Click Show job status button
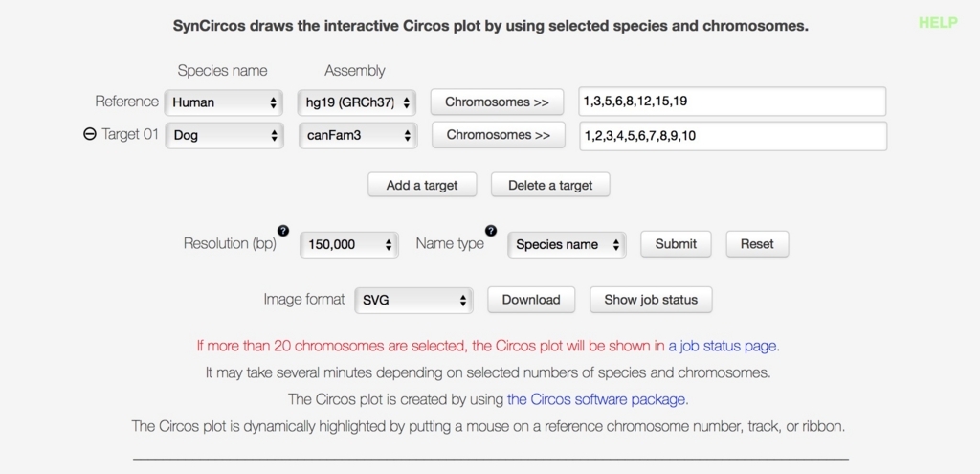This screenshot has width=980, height=474. (651, 300)
